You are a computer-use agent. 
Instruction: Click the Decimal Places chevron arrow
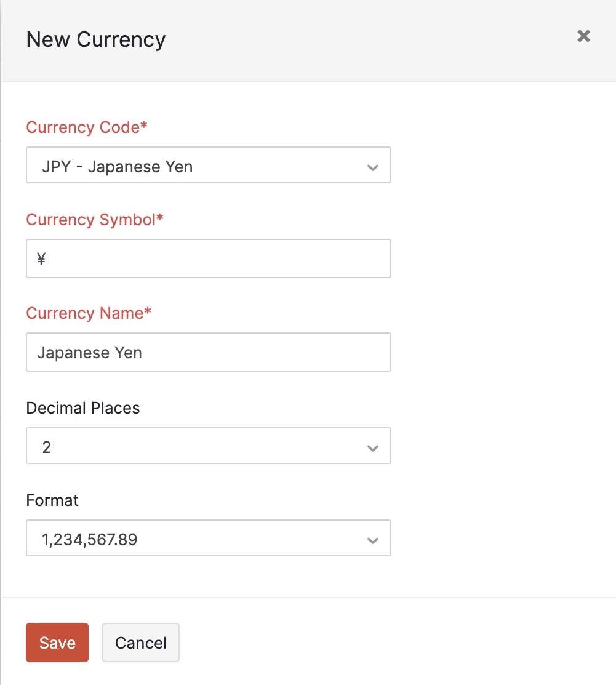pos(372,447)
